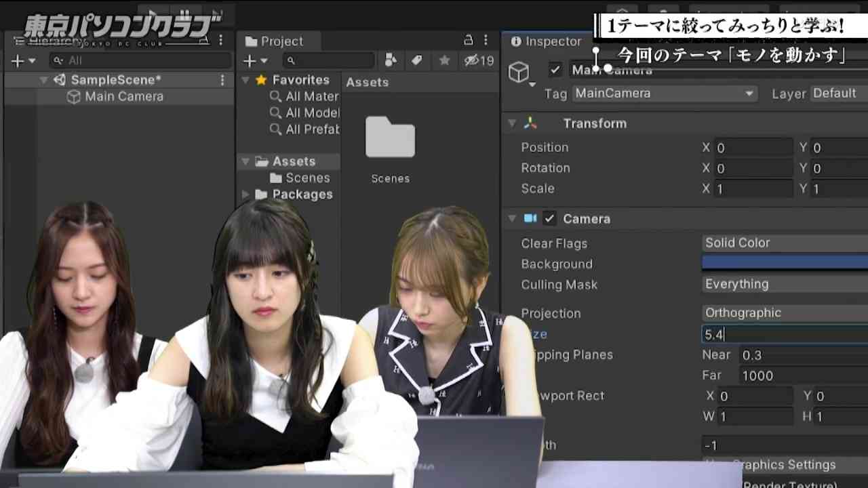
Task: Click the Hierarchy create plus button
Action: coord(18,61)
